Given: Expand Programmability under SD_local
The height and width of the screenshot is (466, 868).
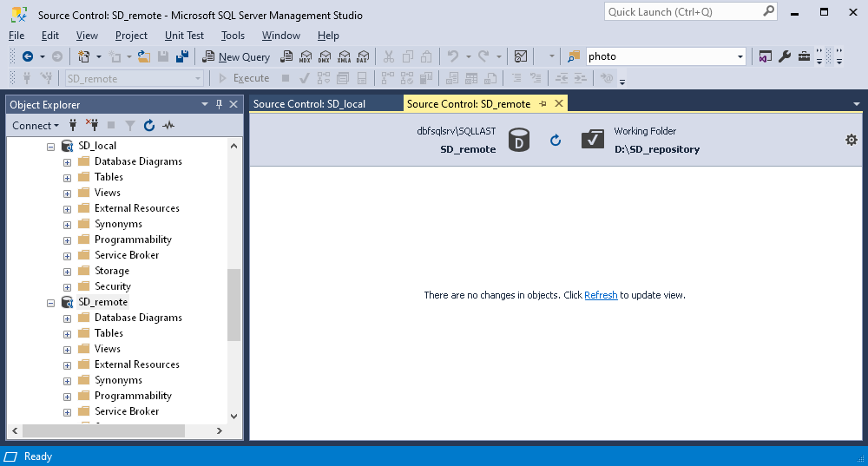Looking at the screenshot, I should tap(67, 240).
